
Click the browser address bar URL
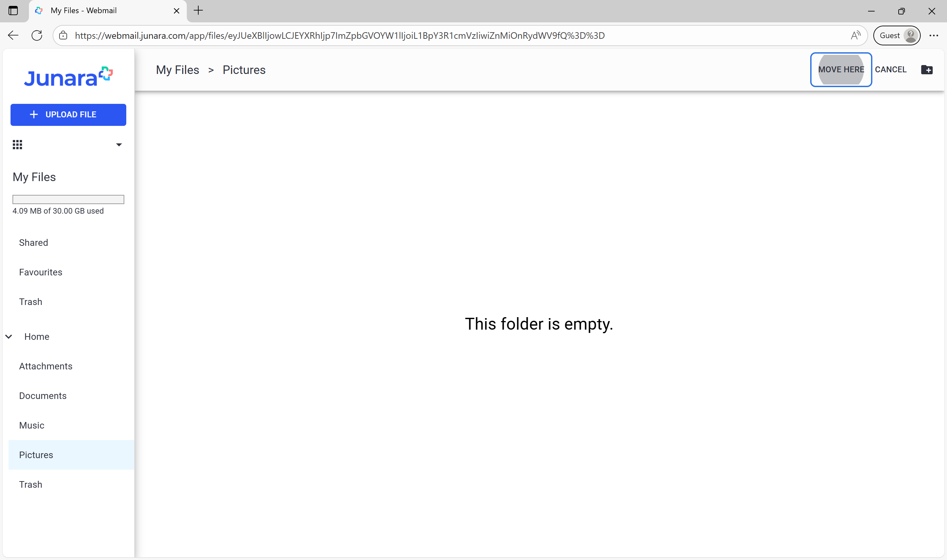[340, 35]
